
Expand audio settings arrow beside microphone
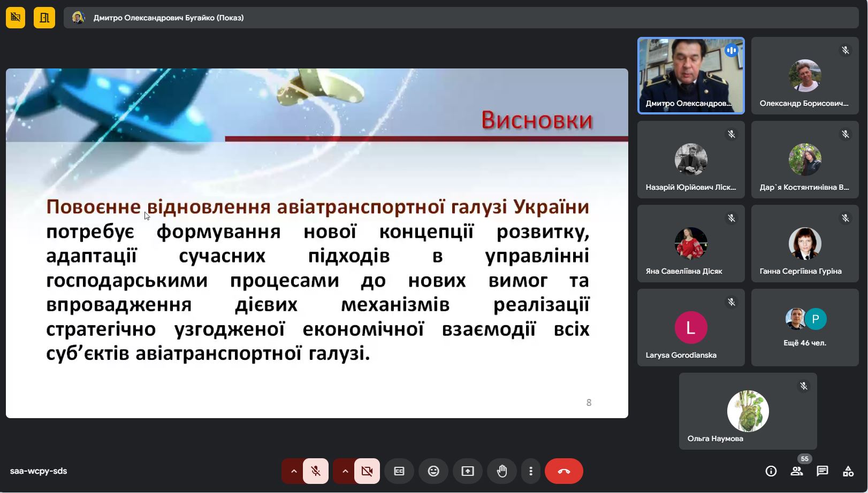tap(293, 471)
